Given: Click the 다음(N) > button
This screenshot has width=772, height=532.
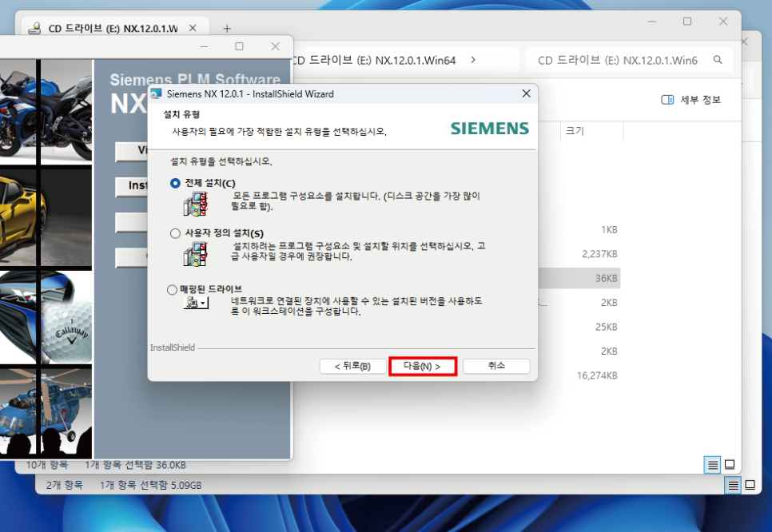Looking at the screenshot, I should pyautogui.click(x=423, y=366).
